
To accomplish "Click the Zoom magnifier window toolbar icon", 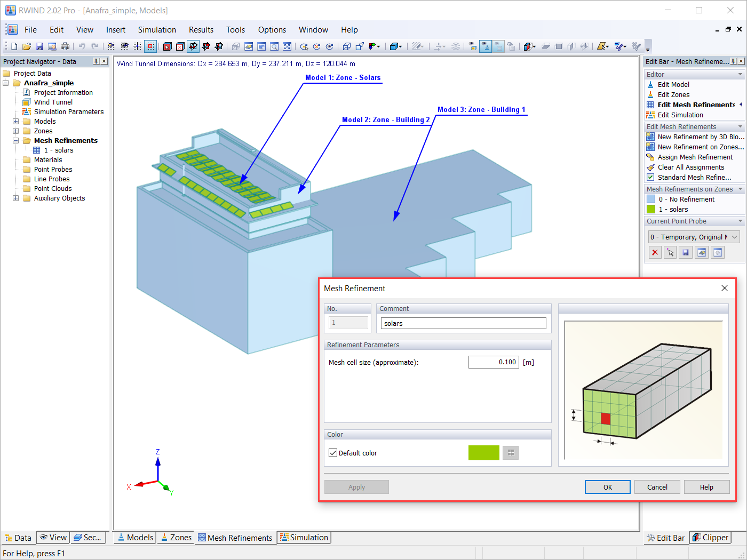I will click(274, 46).
